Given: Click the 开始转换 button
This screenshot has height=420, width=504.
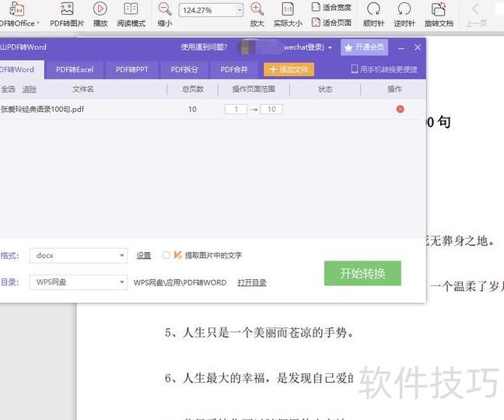Looking at the screenshot, I should 362,273.
